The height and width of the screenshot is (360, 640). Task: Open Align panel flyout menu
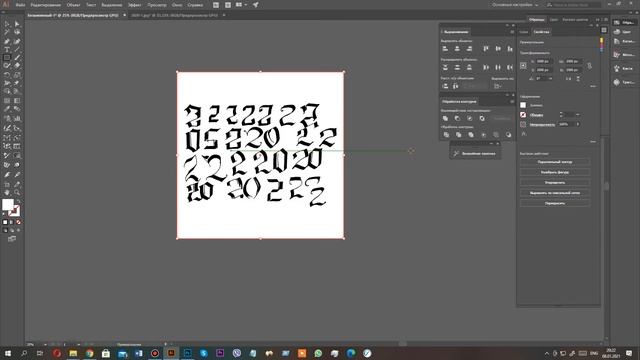tap(512, 32)
